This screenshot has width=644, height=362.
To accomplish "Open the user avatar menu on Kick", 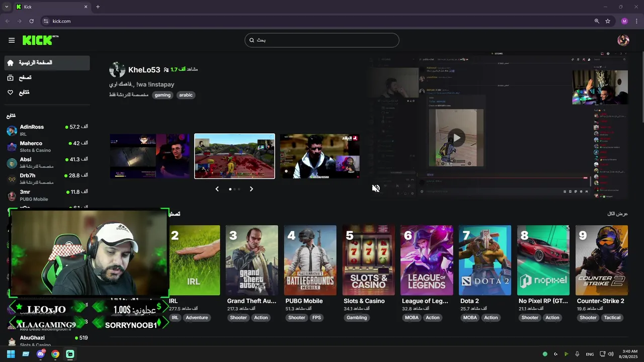I will [623, 40].
